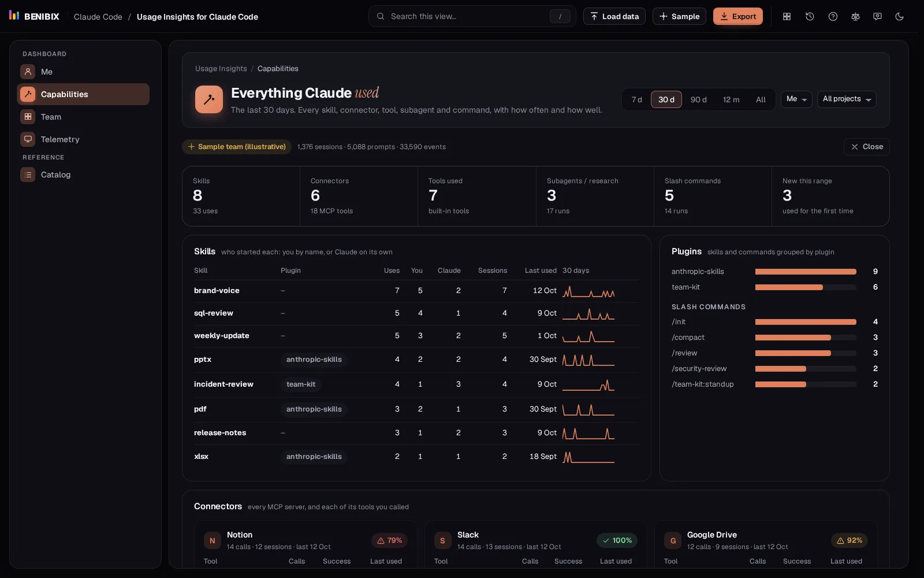Focus the Search this view field
The height and width of the screenshot is (578, 924).
tap(472, 16)
